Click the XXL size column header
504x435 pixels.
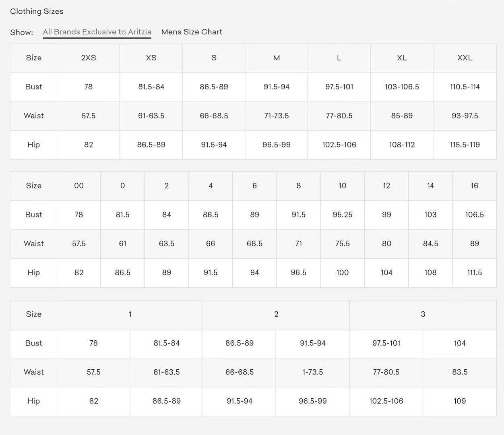point(465,58)
